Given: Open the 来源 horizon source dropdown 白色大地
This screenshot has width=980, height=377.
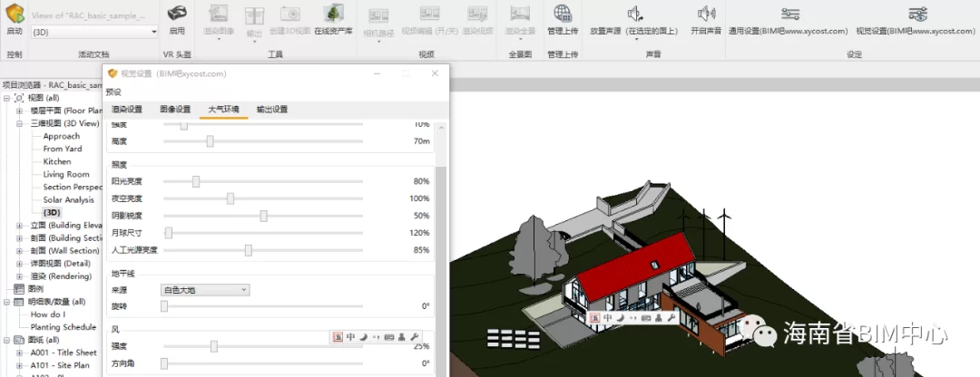Looking at the screenshot, I should pos(205,290).
